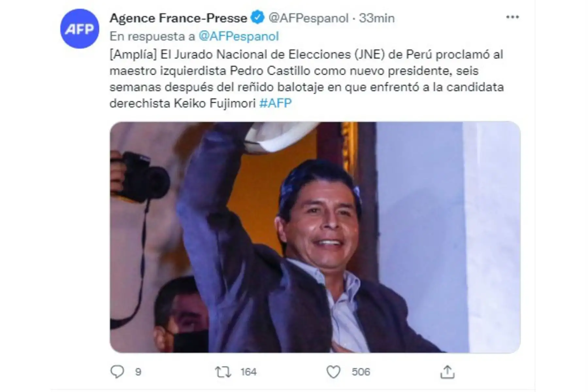The height and width of the screenshot is (392, 588).
Task: Click the 164 retweets count
Action: (x=249, y=372)
